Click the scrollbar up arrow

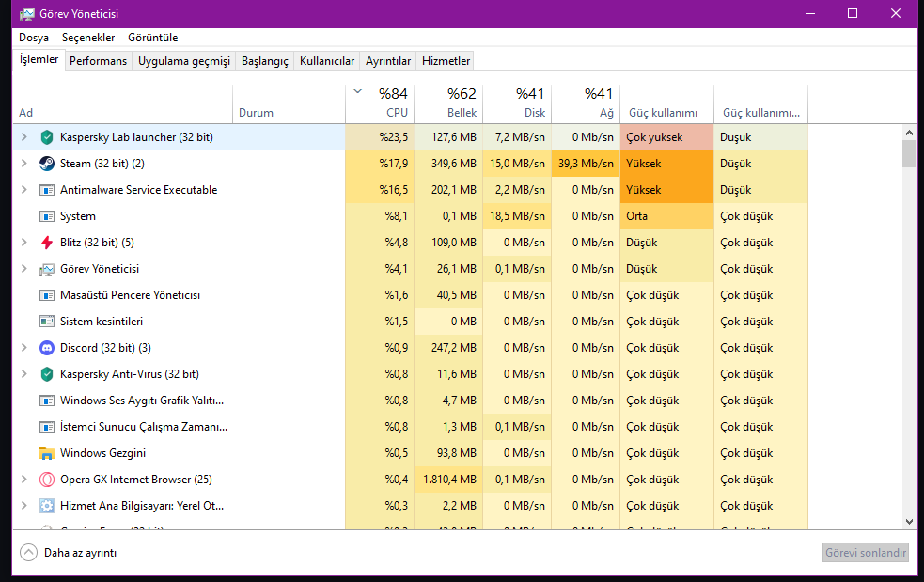click(x=909, y=133)
